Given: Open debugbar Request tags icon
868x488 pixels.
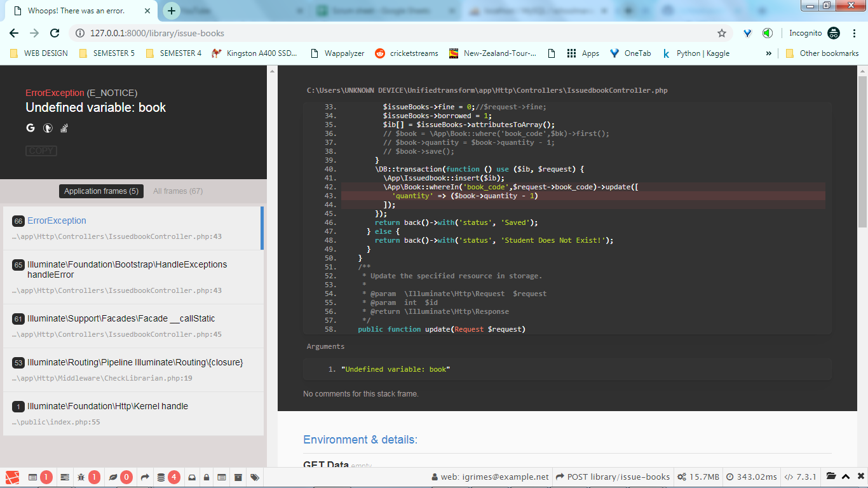Looking at the screenshot, I should [x=255, y=477].
